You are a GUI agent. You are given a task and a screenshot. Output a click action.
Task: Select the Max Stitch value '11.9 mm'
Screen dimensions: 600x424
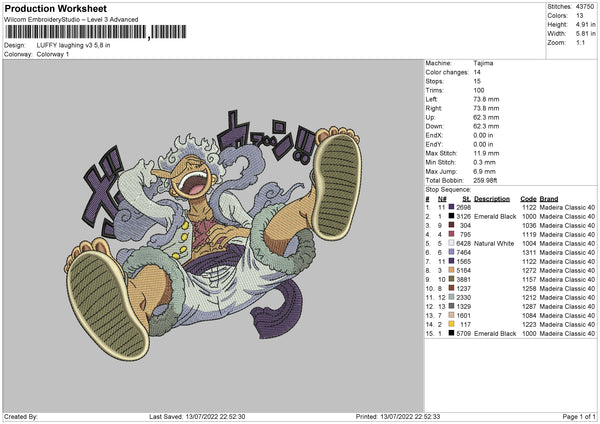pyautogui.click(x=486, y=153)
